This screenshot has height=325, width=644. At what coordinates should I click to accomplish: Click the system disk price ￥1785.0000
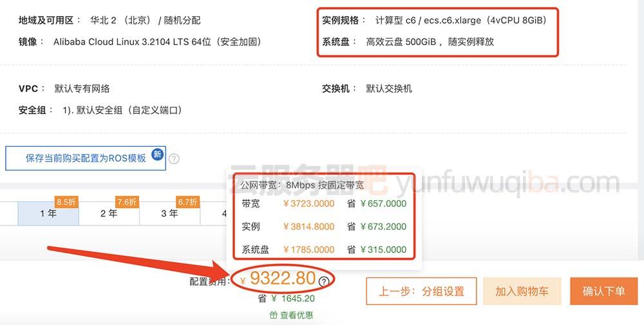pyautogui.click(x=309, y=250)
